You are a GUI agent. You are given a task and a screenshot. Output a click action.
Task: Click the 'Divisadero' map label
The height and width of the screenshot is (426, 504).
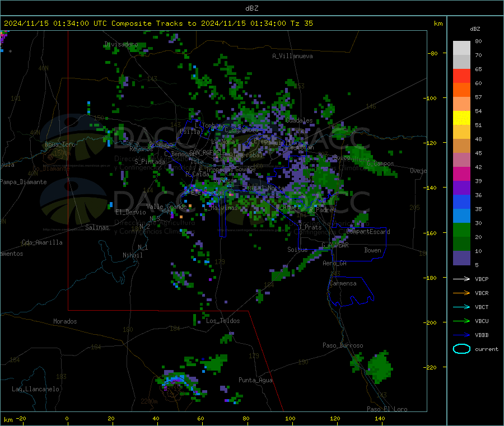click(121, 44)
